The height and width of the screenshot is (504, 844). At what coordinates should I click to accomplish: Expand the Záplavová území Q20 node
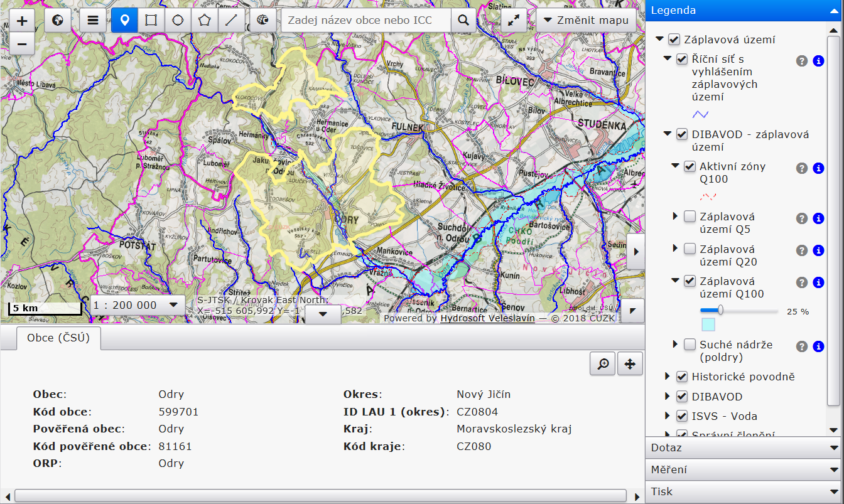click(x=675, y=249)
